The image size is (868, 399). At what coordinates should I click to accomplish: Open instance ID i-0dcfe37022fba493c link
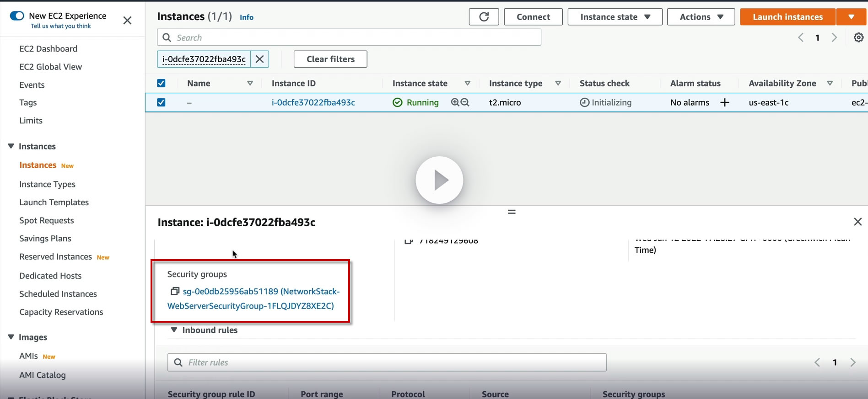coord(313,102)
